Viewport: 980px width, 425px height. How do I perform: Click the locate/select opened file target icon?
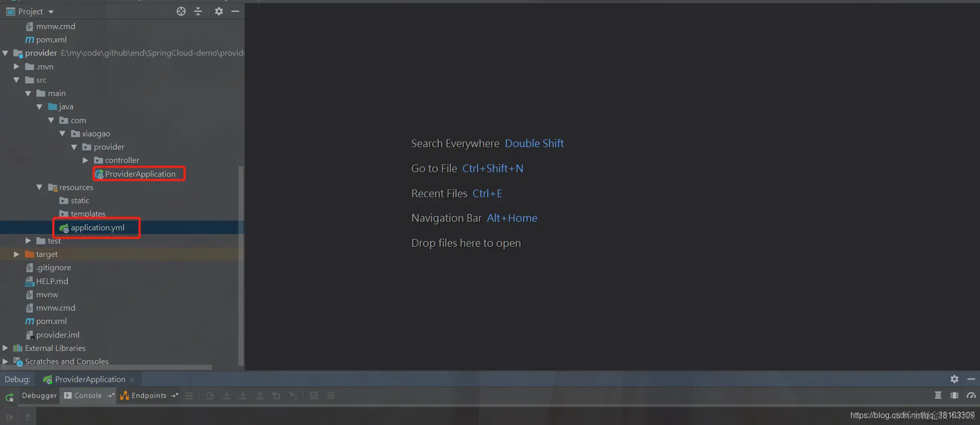181,11
